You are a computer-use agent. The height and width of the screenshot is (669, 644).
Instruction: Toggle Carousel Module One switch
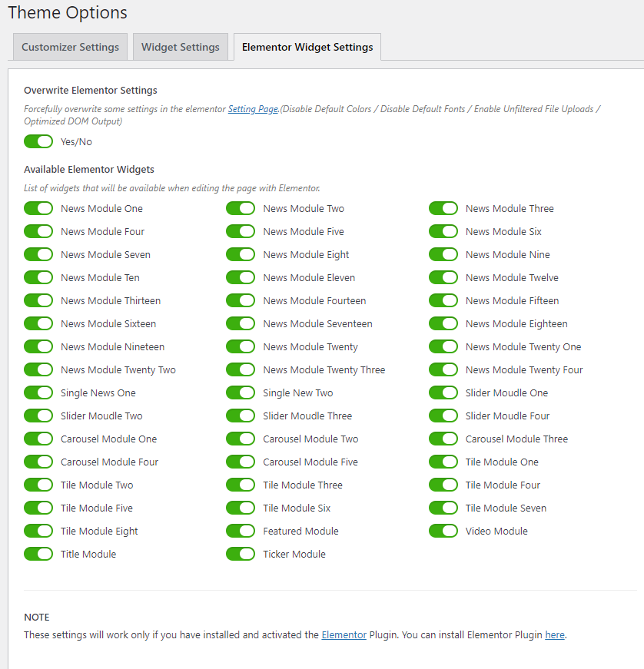[x=38, y=439]
